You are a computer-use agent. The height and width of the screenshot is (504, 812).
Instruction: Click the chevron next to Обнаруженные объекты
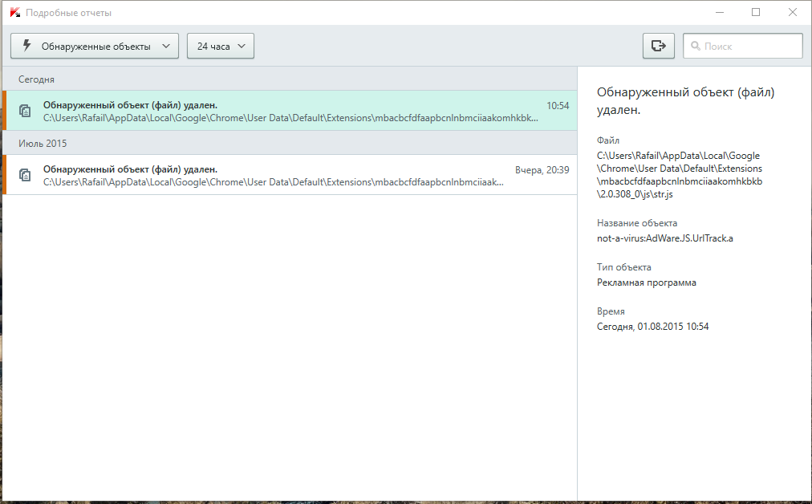tap(165, 46)
